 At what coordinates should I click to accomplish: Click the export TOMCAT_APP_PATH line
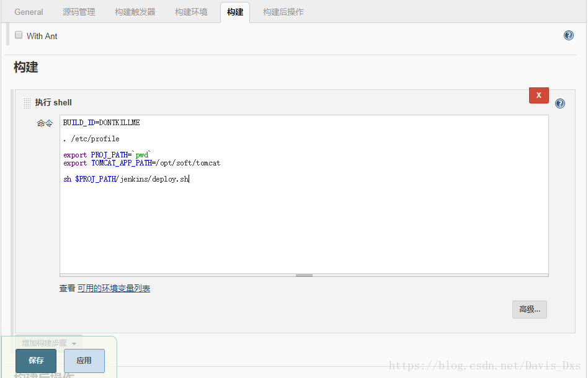click(x=142, y=163)
